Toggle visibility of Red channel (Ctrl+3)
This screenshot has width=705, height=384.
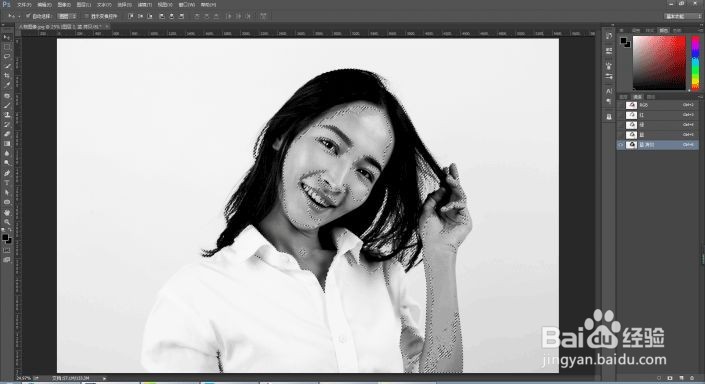coord(621,115)
